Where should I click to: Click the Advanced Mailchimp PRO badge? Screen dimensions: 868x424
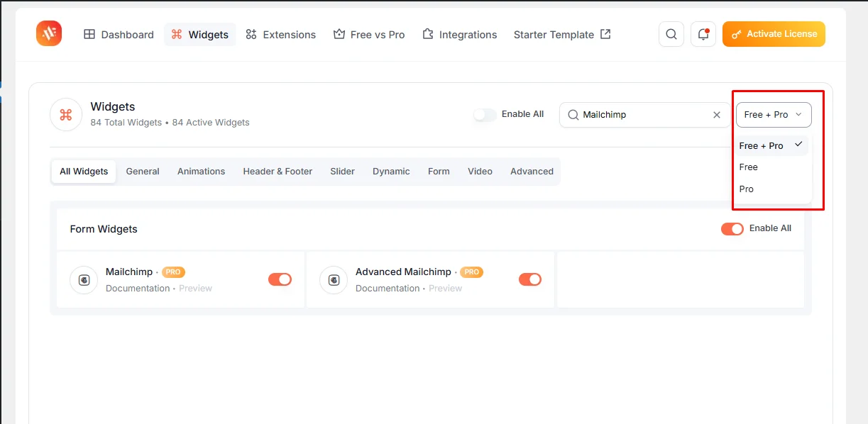(x=471, y=272)
